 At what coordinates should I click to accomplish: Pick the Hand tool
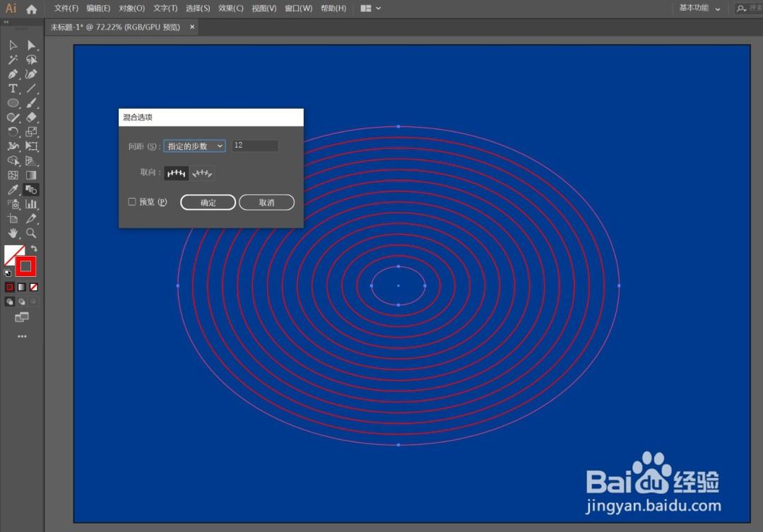point(13,233)
